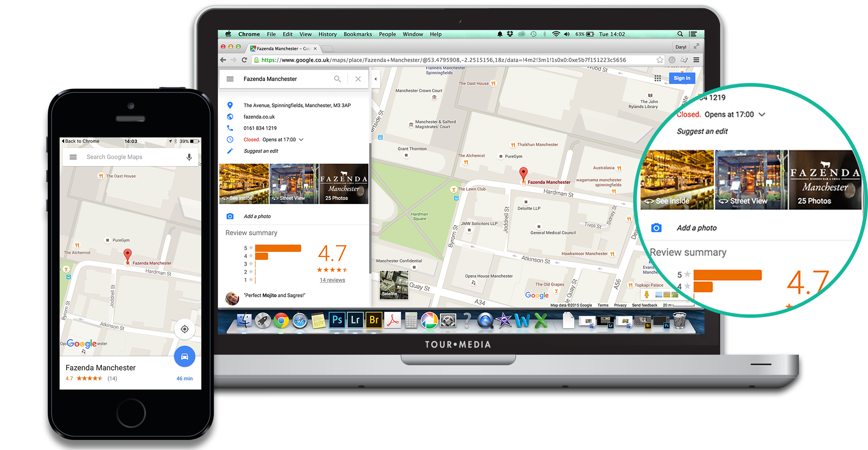
Task: Click the volume icon in the menu bar
Action: click(567, 34)
